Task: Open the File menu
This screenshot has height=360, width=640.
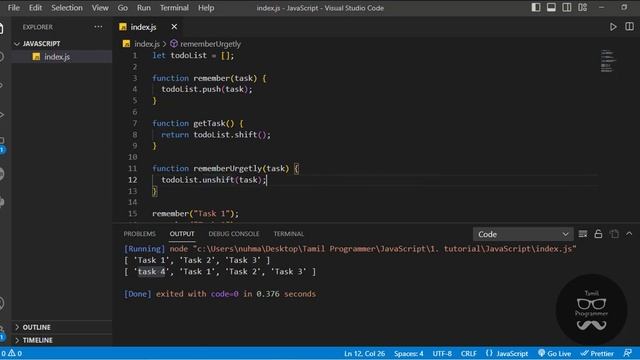Action: 13,8
